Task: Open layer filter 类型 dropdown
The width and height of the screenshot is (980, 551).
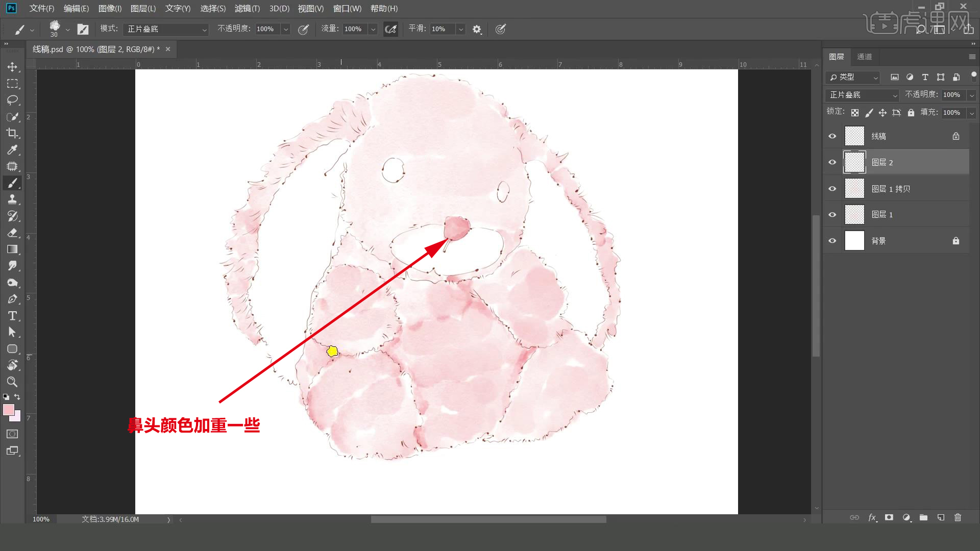Action: click(x=852, y=78)
